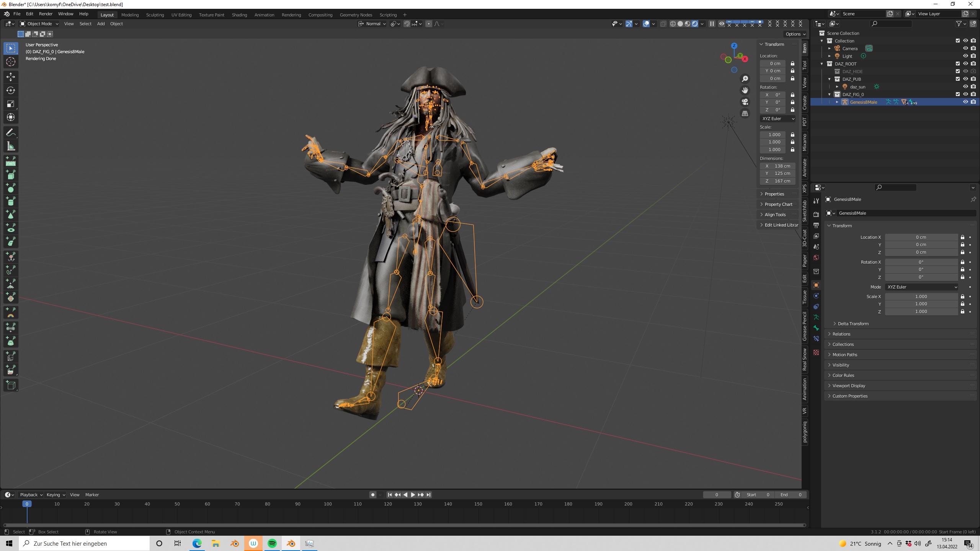Image resolution: width=980 pixels, height=551 pixels.
Task: Click the Options button in viewport header
Action: [x=795, y=34]
